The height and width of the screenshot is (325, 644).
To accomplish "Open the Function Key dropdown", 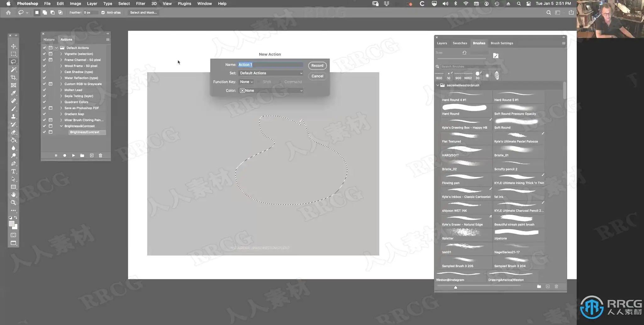I will [246, 82].
